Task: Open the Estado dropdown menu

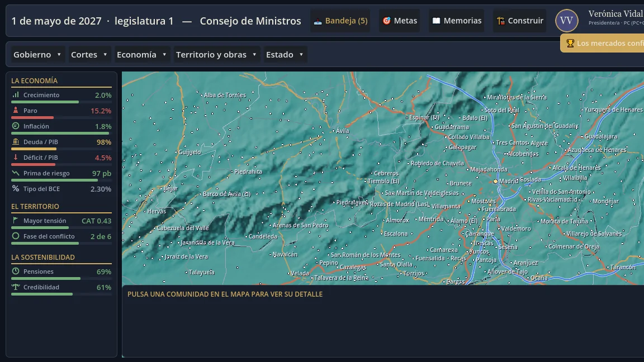Action: point(285,55)
